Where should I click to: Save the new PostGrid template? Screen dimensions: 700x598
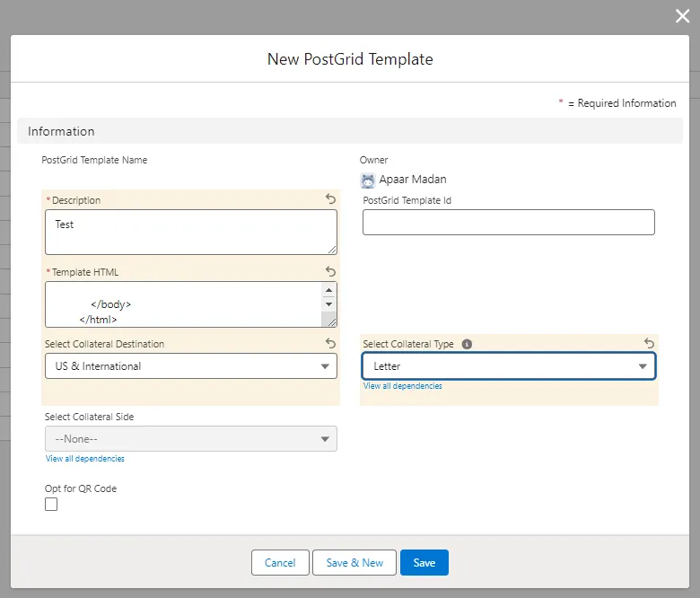(x=424, y=563)
